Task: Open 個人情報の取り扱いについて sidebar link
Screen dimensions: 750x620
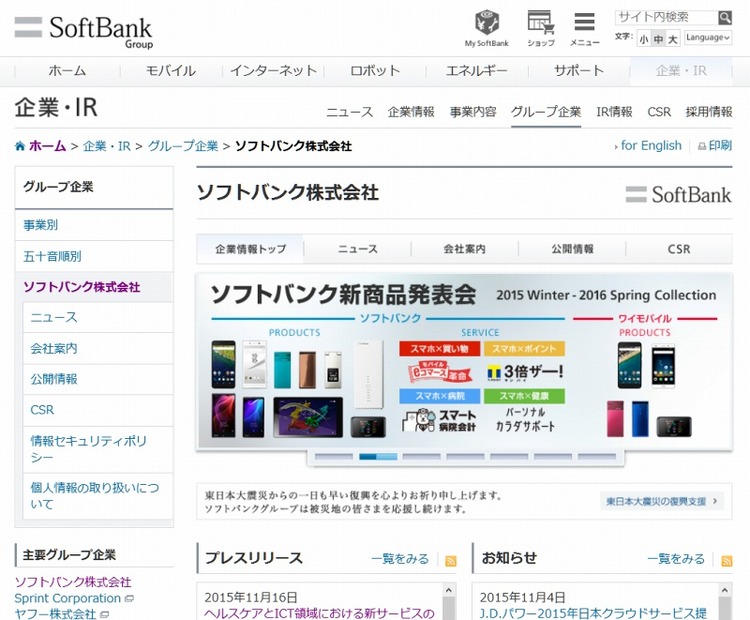Action: coord(98,496)
